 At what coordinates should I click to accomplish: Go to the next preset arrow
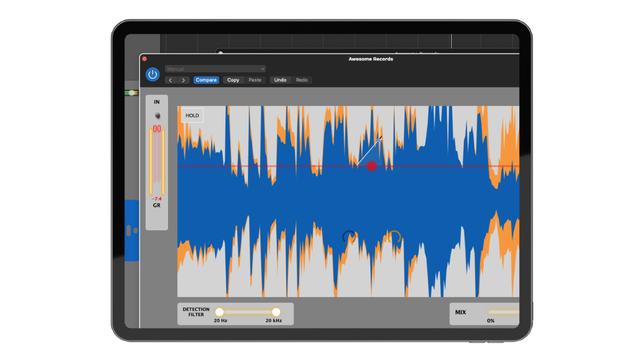coord(183,80)
